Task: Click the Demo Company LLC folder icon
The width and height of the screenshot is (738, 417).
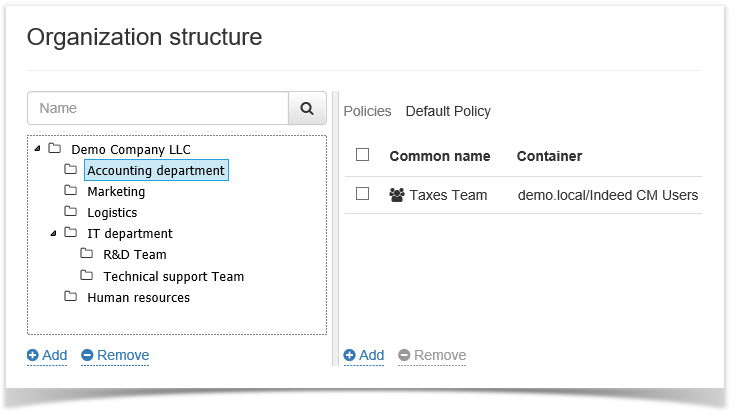Action: [x=55, y=149]
